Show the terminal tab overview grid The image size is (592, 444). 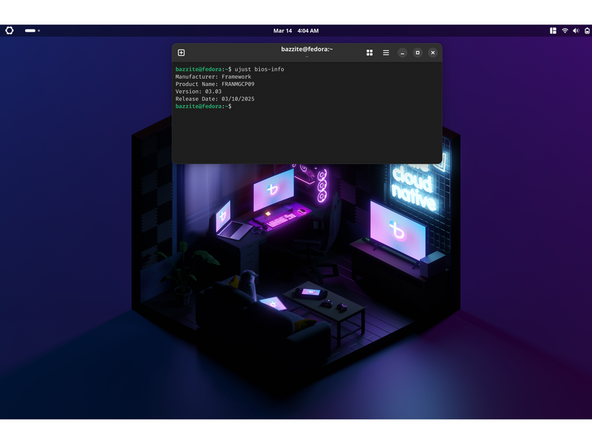[x=370, y=52]
